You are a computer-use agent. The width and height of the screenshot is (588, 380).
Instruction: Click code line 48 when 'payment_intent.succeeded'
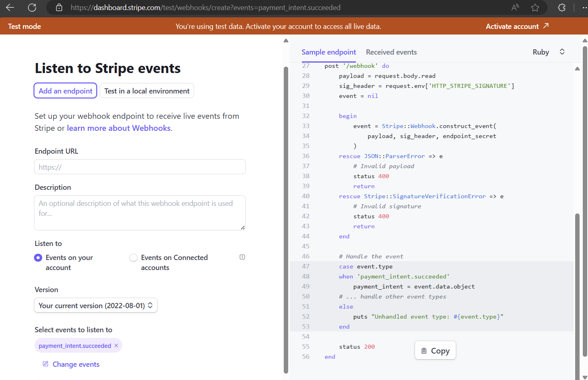coord(394,276)
